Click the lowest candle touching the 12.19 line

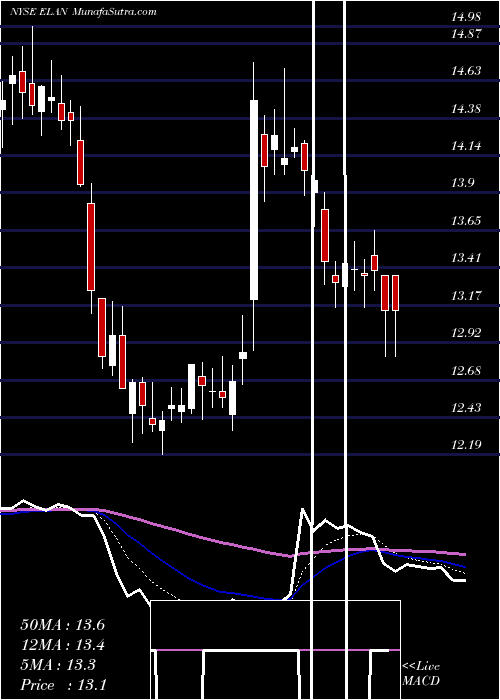162,425
